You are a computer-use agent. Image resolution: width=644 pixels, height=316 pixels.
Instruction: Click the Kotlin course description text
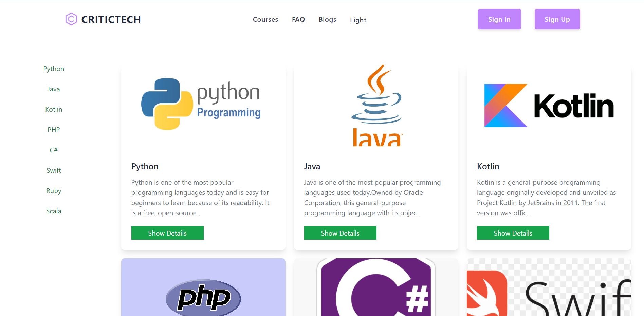click(546, 198)
